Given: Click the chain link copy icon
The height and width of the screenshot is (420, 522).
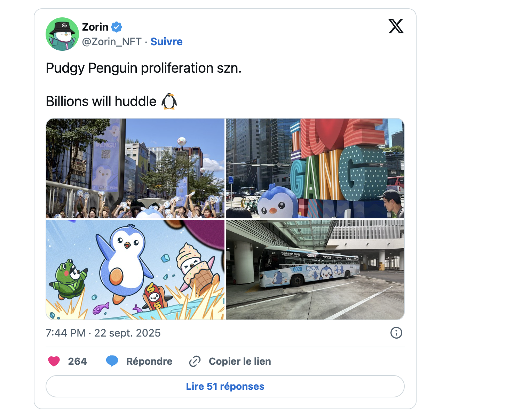Looking at the screenshot, I should [x=195, y=361].
